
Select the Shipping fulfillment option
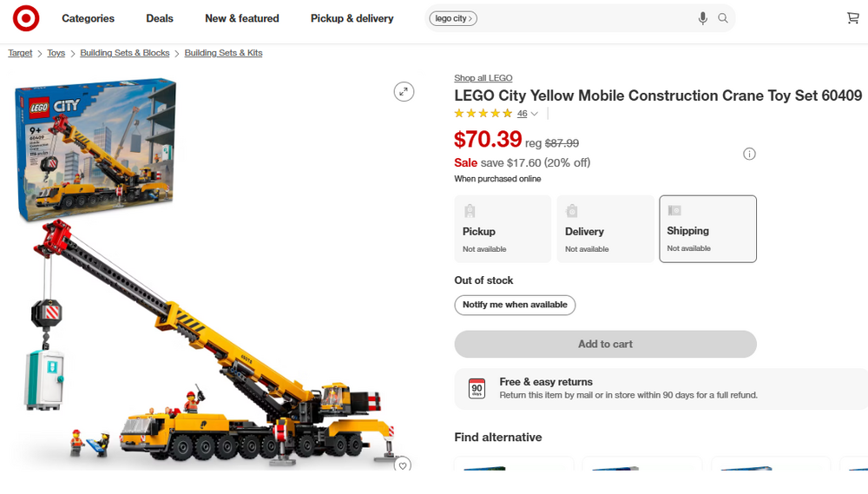click(x=707, y=228)
